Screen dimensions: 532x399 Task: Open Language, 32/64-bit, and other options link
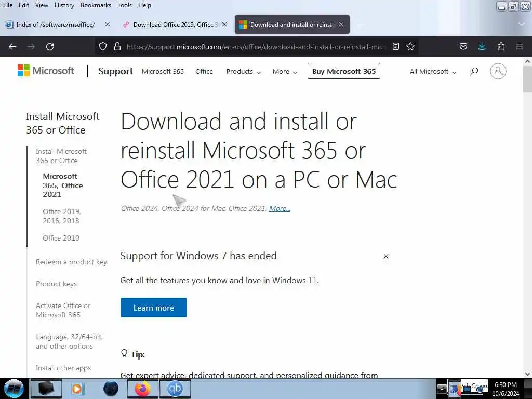69,341
